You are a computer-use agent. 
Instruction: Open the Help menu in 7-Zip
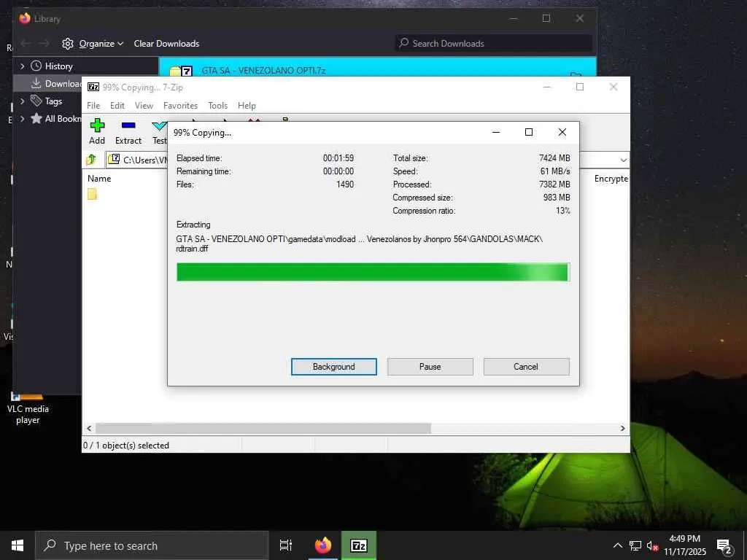(x=247, y=105)
